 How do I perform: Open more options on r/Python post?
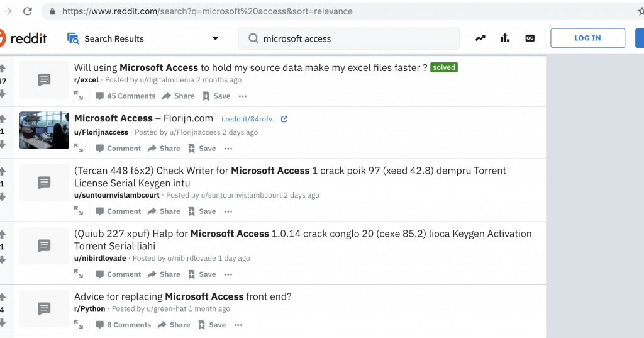pos(238,325)
